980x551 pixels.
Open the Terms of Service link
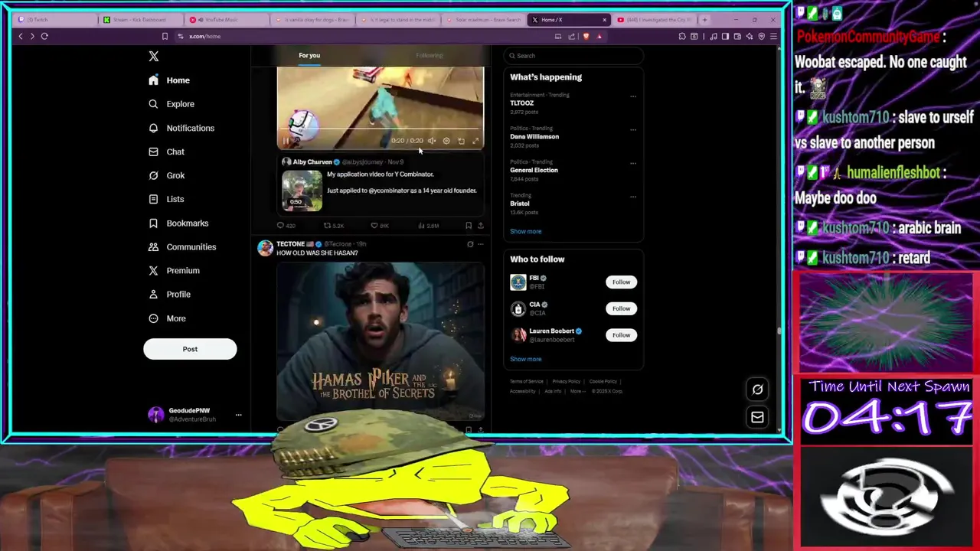click(x=527, y=381)
